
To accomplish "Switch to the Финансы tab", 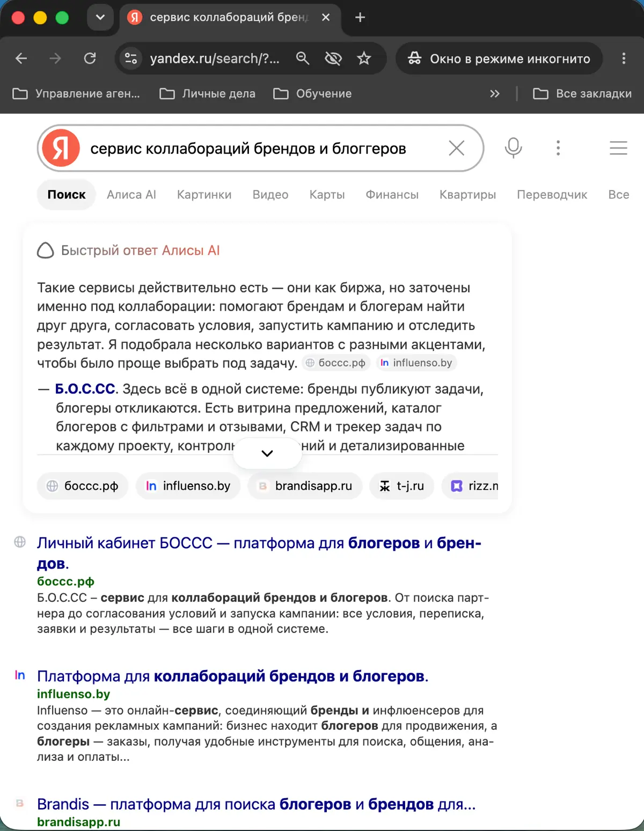I will click(392, 195).
